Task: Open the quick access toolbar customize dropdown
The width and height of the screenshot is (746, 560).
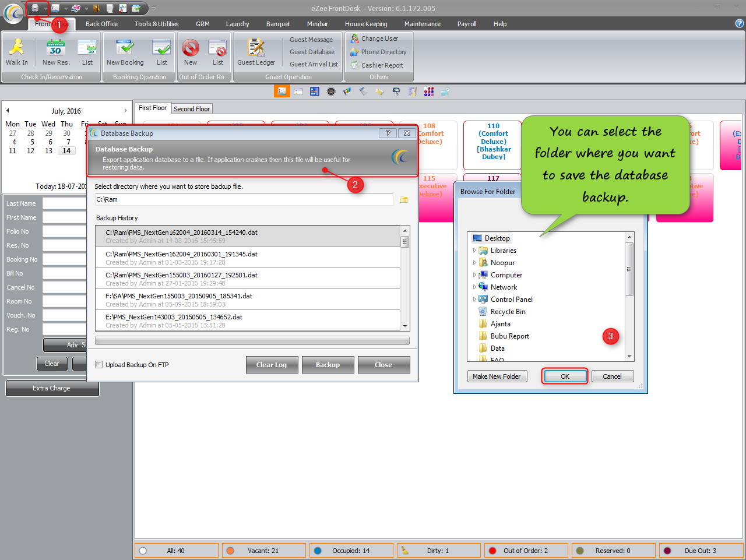Action: tap(153, 8)
